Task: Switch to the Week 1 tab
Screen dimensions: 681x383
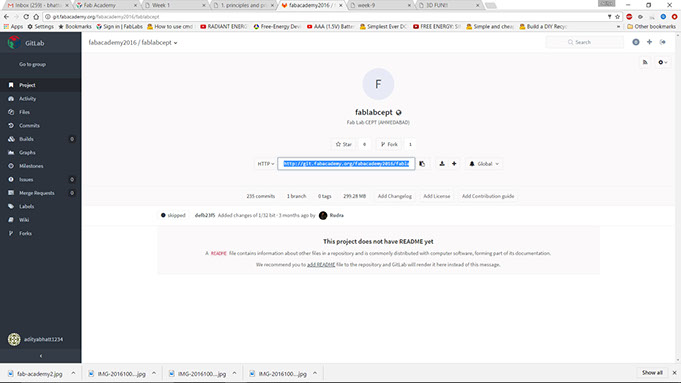Action: [x=175, y=5]
